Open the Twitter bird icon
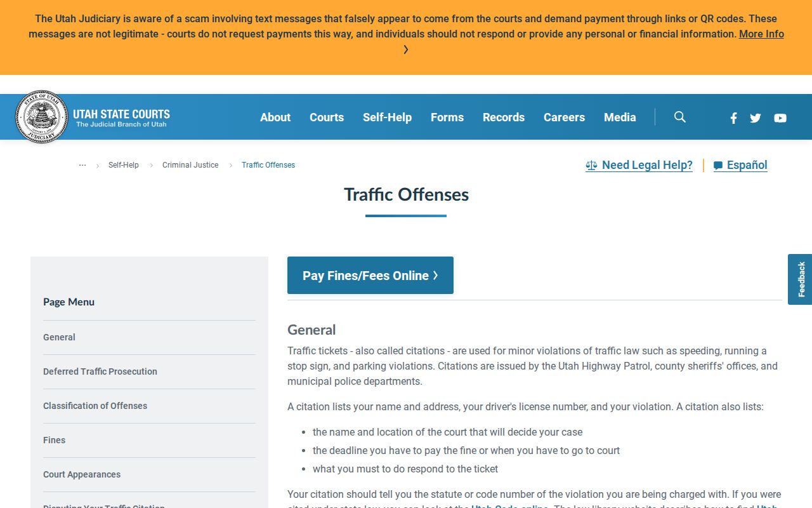Viewport: 812px width, 508px height. coord(756,117)
